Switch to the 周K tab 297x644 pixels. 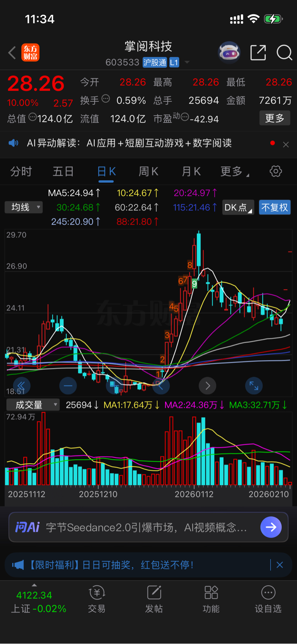[x=148, y=171]
